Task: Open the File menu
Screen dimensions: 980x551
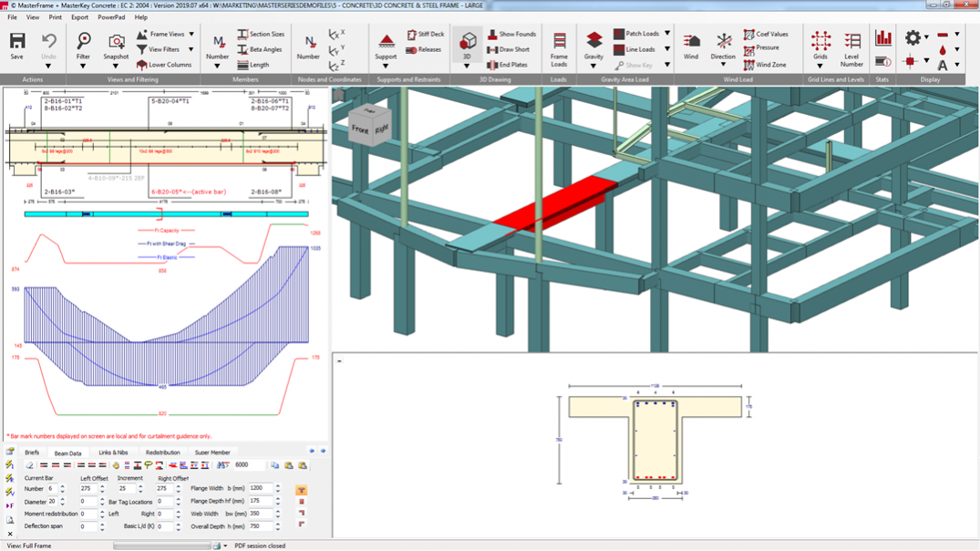Action: pos(12,17)
